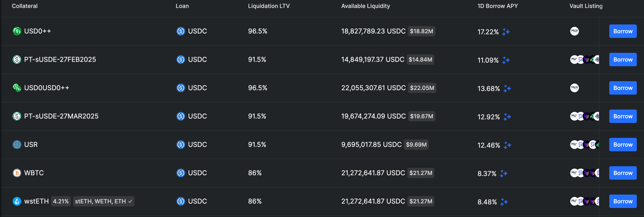Click the wstETH droplet token icon
Screen dimensions: 644x217
point(17,201)
